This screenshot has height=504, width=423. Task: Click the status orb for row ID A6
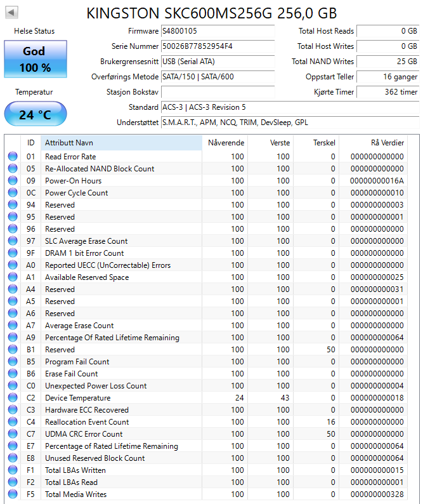pyautogui.click(x=13, y=313)
